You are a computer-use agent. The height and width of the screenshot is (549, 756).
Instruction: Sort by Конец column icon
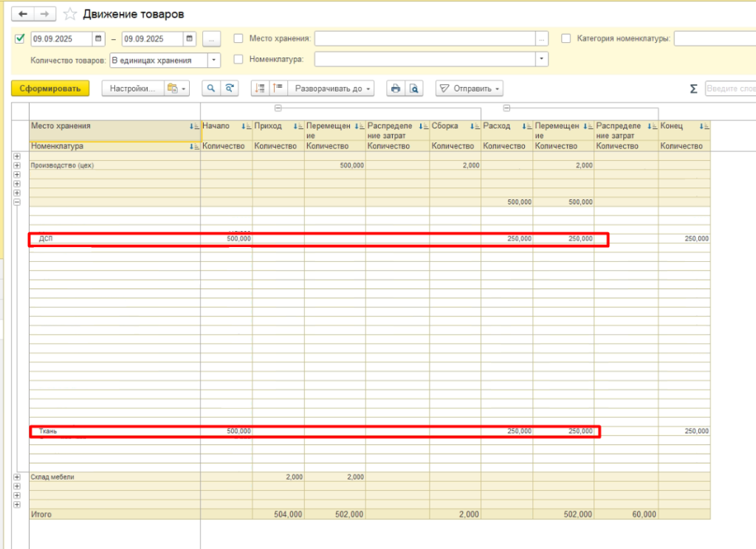(x=704, y=126)
